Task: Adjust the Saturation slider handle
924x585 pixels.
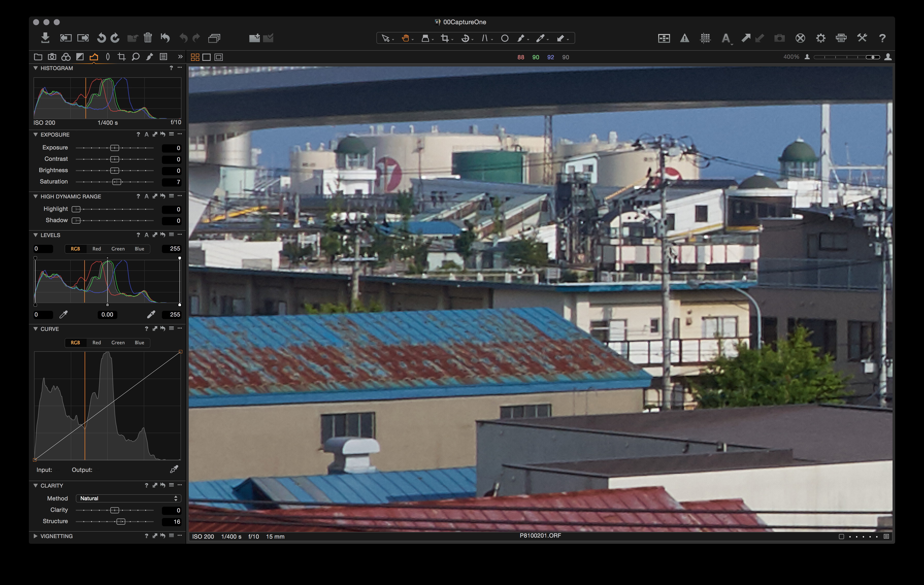Action: (x=117, y=182)
